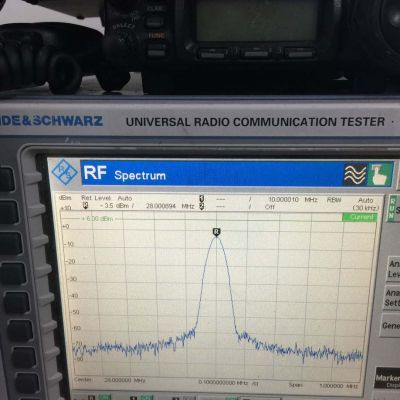400x400 pixels.
Task: Click the Rohde & Schwarz diamond logo icon
Action: tap(65, 173)
